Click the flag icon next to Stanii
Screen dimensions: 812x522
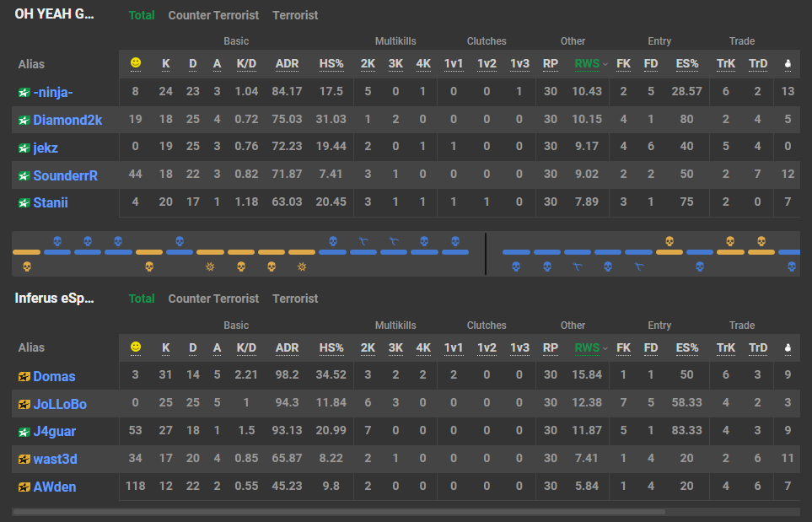pyautogui.click(x=24, y=203)
